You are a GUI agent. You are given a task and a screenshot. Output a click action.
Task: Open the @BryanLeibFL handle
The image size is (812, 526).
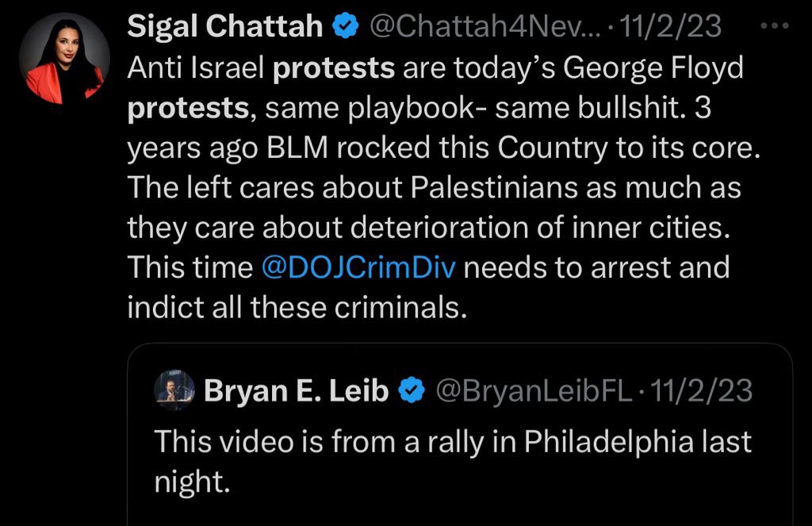530,390
